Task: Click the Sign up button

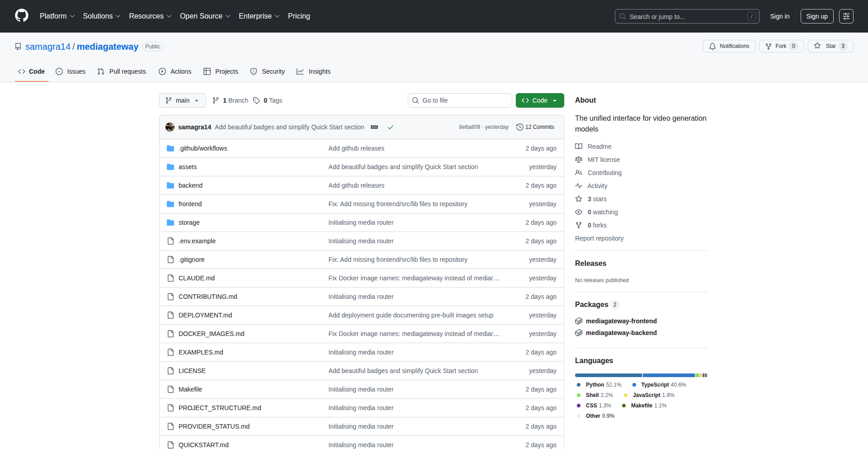Action: coord(816,16)
